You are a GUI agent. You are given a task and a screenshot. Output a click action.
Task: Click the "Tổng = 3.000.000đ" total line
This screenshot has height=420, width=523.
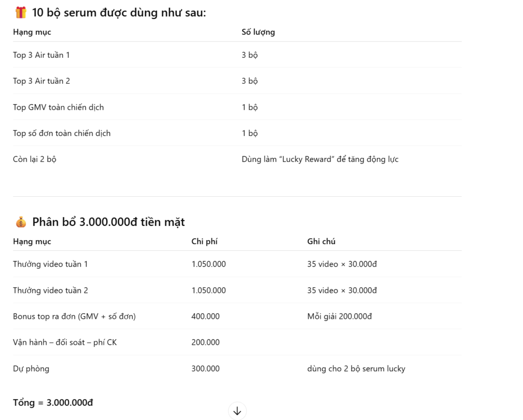click(x=53, y=403)
